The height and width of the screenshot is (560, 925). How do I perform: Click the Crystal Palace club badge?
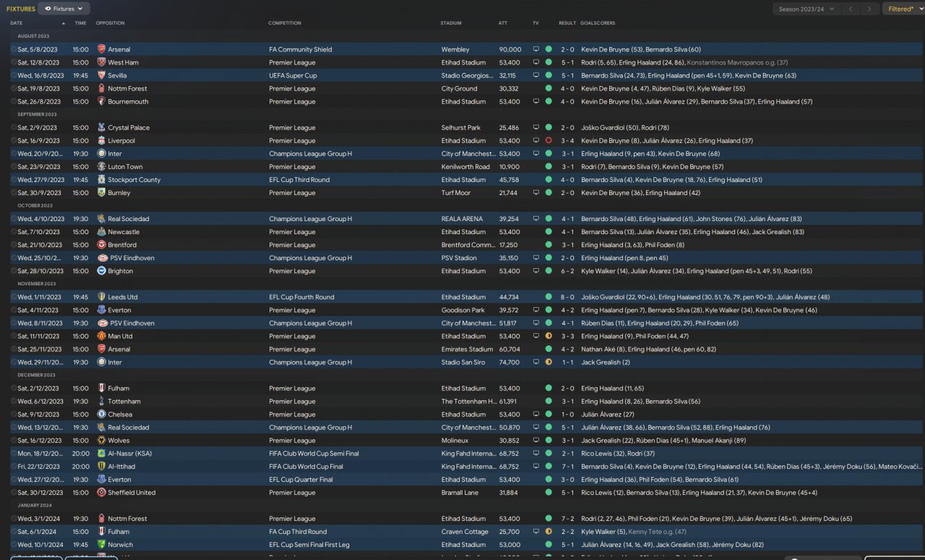coord(101,128)
